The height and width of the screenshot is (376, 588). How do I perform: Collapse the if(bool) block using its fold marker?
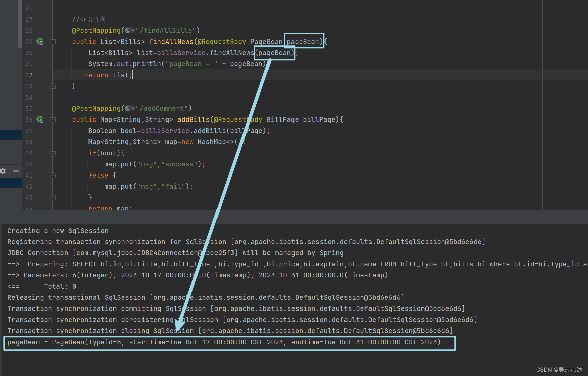coord(53,153)
